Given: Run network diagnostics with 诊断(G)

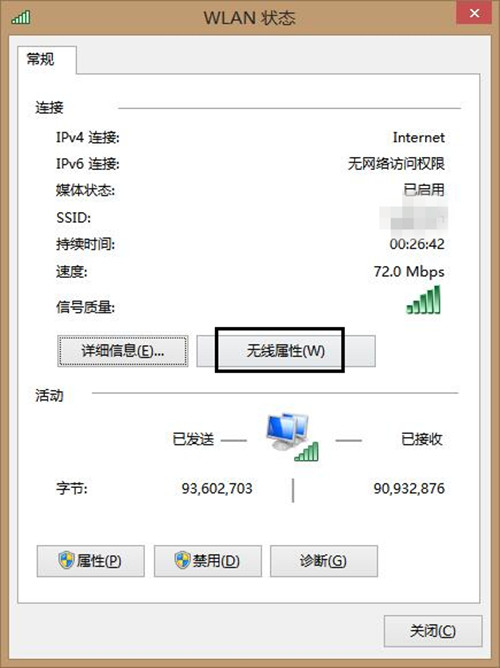Looking at the screenshot, I should tap(324, 561).
